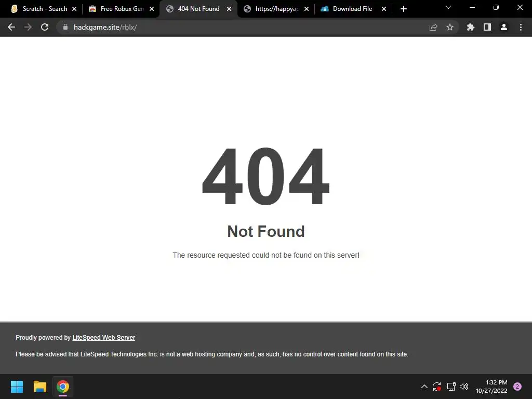The width and height of the screenshot is (532, 399).
Task: Open the Windows Start menu
Action: [x=17, y=387]
